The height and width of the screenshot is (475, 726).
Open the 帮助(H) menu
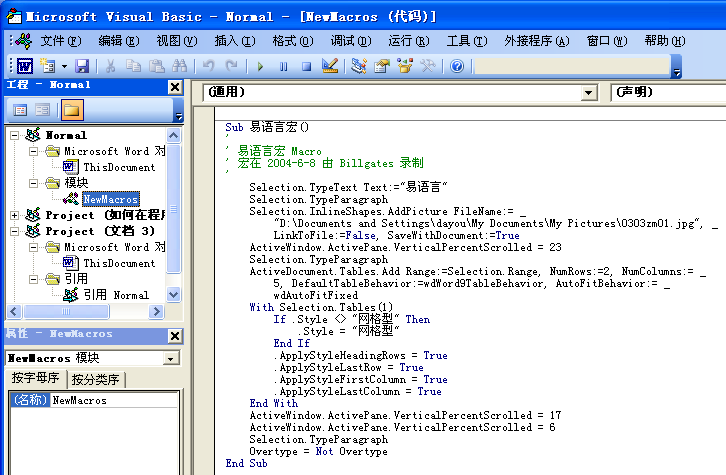pos(664,41)
